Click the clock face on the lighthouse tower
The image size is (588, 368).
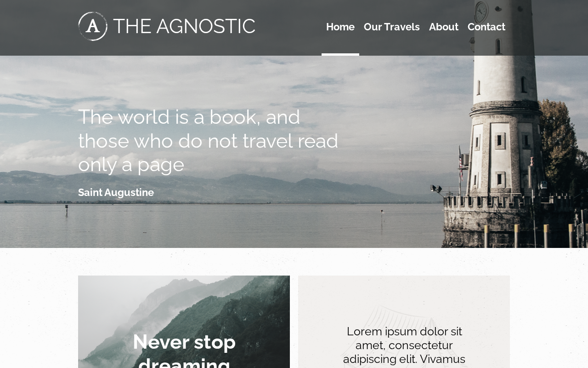[x=481, y=12]
